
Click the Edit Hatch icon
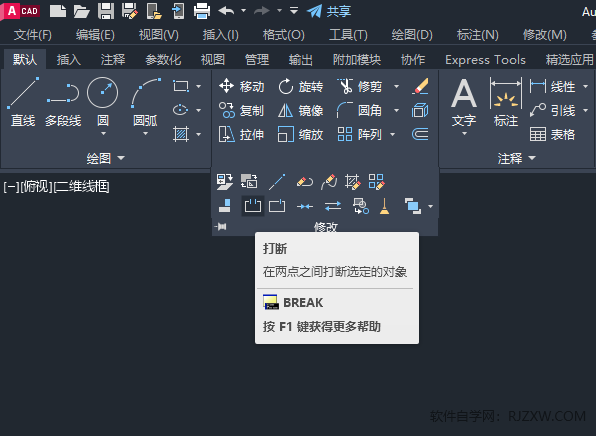(x=352, y=182)
